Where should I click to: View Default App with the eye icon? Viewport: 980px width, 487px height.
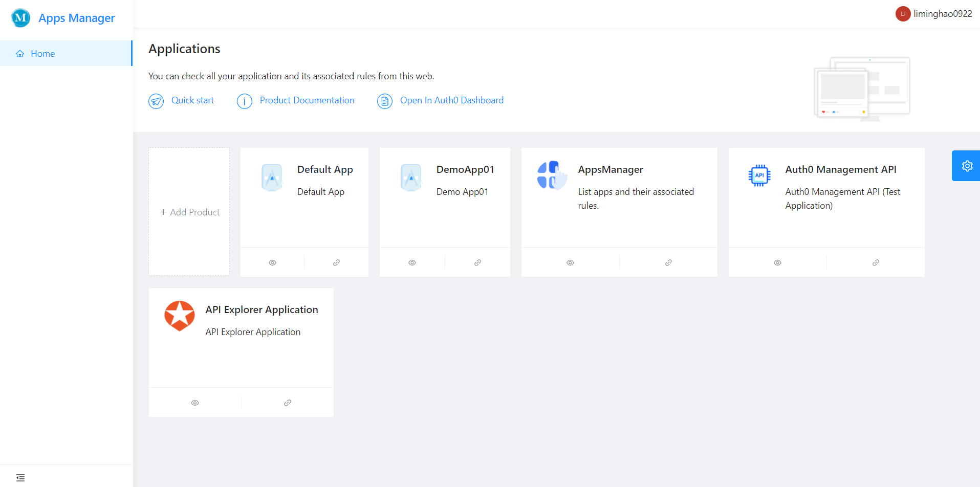(273, 262)
